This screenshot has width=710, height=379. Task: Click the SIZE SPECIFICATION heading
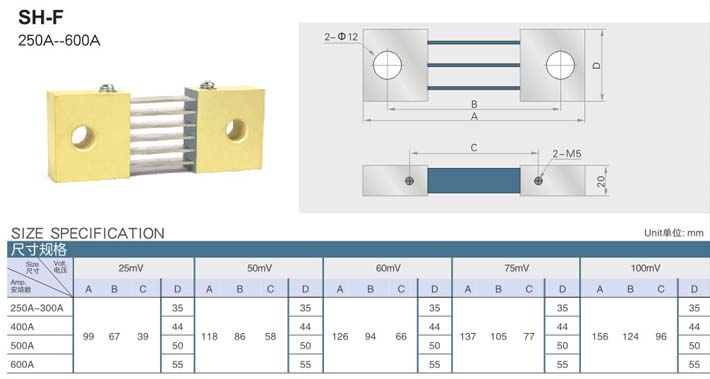(88, 233)
